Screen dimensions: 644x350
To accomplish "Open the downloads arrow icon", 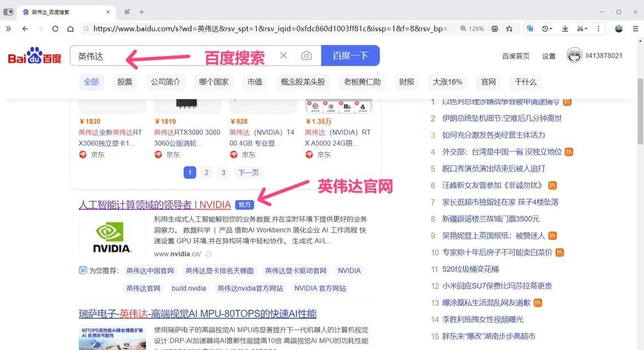I will tap(565, 29).
